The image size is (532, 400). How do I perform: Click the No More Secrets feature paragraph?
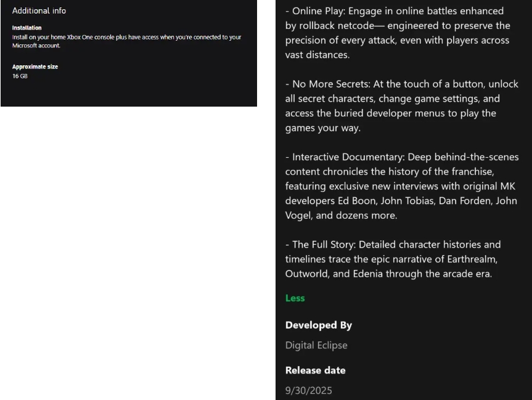402,106
